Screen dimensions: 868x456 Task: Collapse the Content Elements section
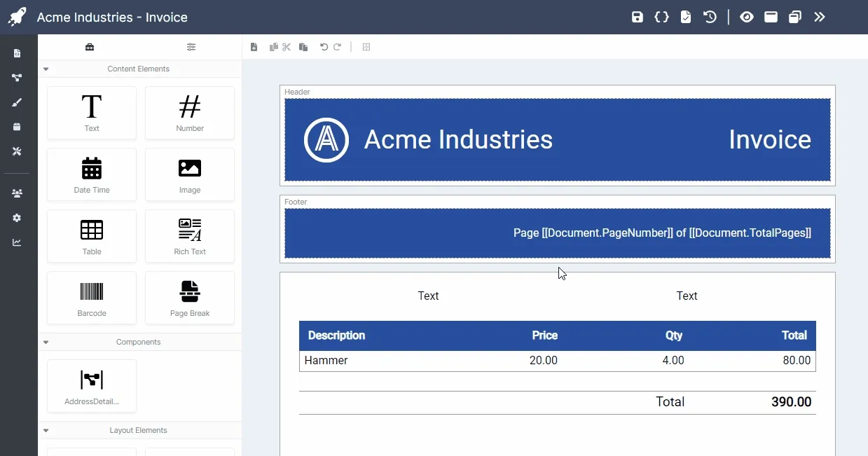46,69
